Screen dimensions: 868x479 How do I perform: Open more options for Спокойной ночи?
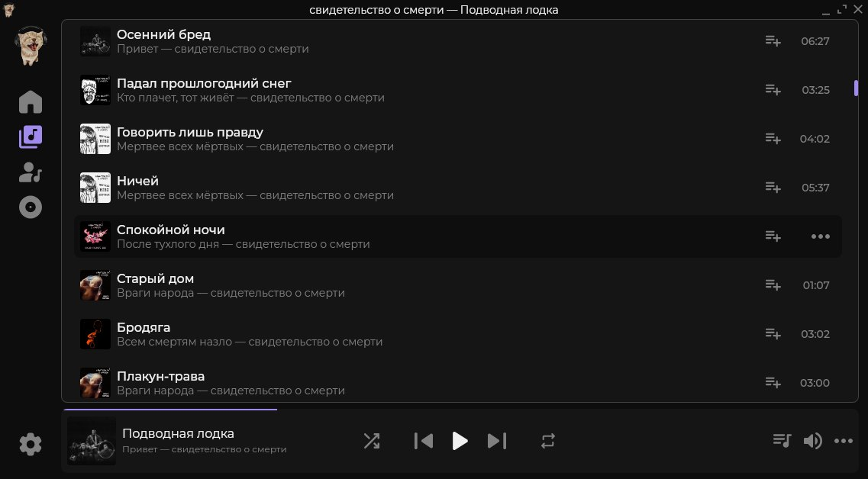pyautogui.click(x=821, y=236)
